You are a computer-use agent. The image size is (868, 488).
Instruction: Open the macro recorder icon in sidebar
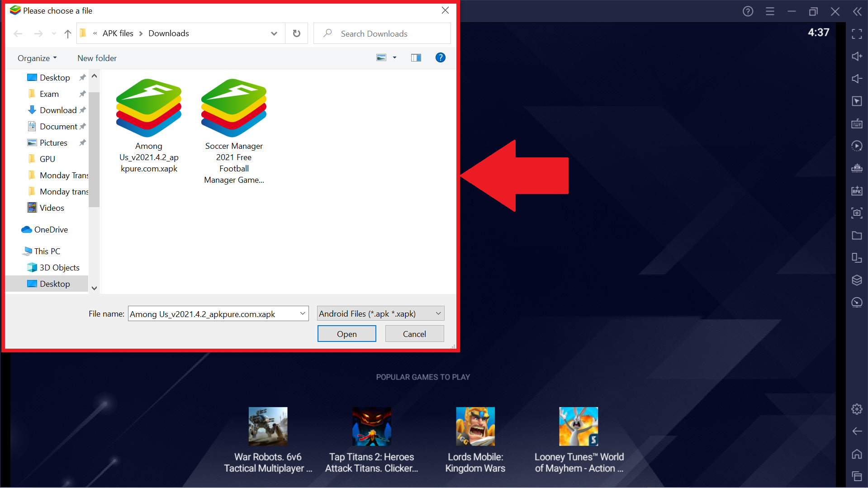pos(857,146)
